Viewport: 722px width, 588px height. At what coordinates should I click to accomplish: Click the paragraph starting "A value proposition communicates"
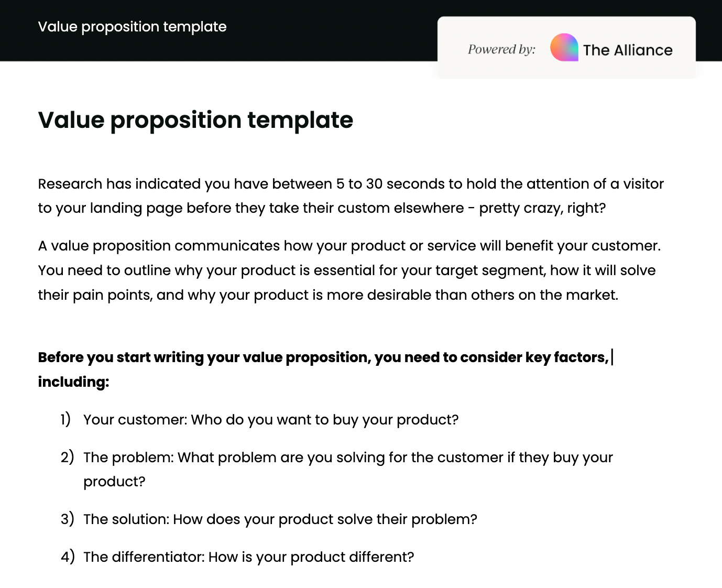[349, 246]
